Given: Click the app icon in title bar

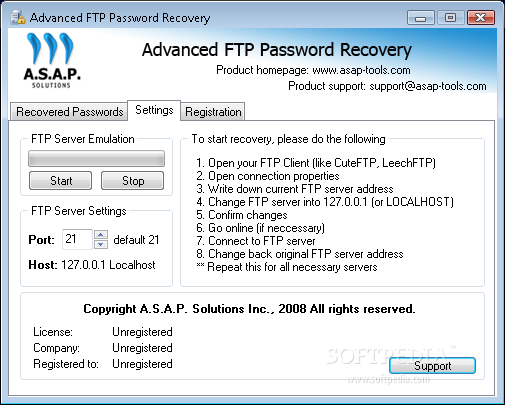Looking at the screenshot, I should click(18, 18).
